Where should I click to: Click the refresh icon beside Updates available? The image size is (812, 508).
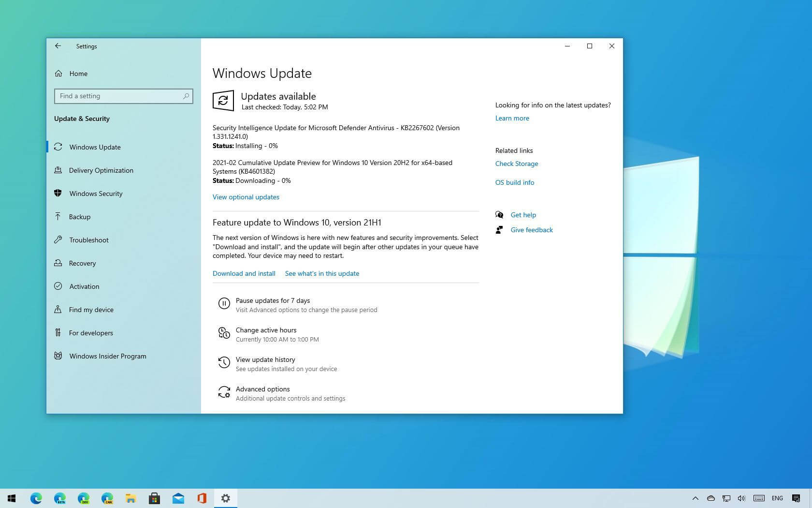(x=223, y=101)
